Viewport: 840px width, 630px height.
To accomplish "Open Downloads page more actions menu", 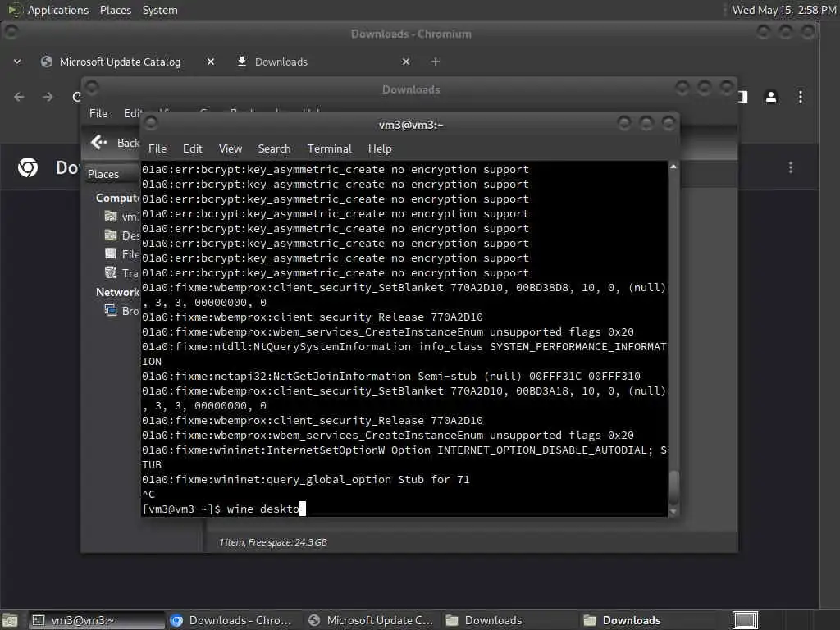I will (790, 167).
